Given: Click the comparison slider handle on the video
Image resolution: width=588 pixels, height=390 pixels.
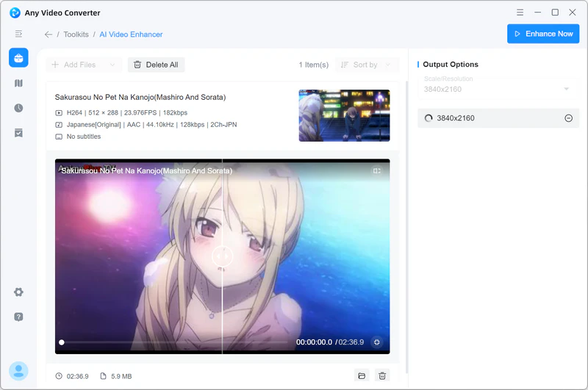Looking at the screenshot, I should [223, 256].
